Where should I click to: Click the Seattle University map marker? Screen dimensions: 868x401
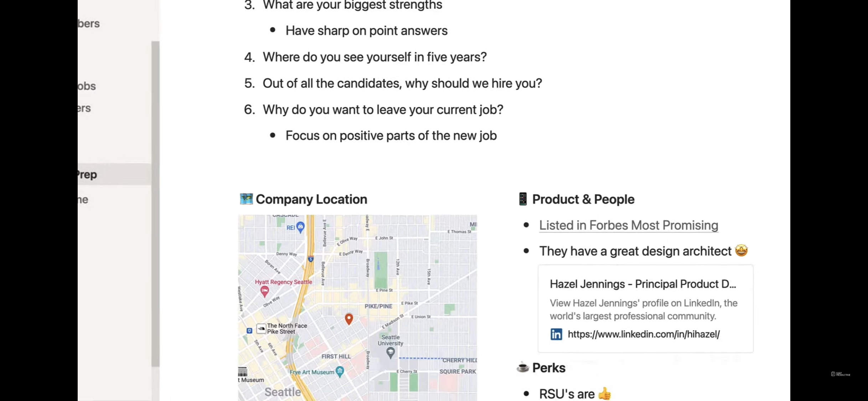click(x=391, y=353)
